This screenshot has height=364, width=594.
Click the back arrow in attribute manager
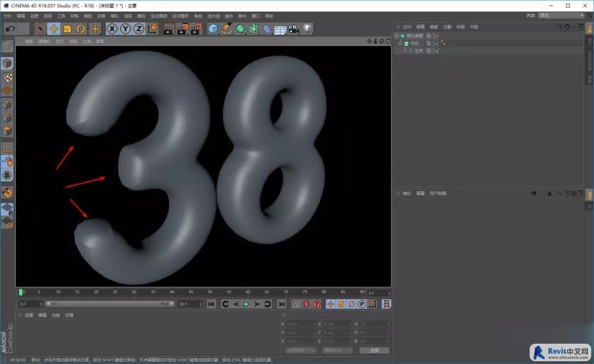pyautogui.click(x=533, y=193)
